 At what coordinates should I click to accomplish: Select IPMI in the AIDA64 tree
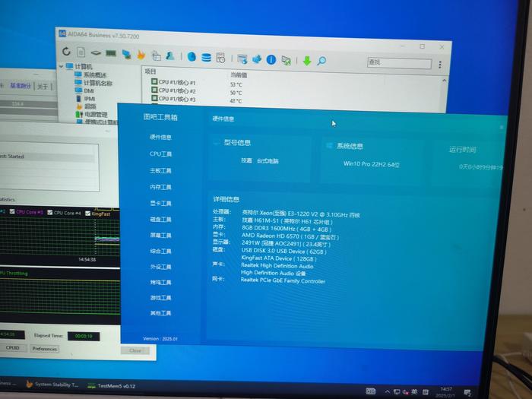90,99
